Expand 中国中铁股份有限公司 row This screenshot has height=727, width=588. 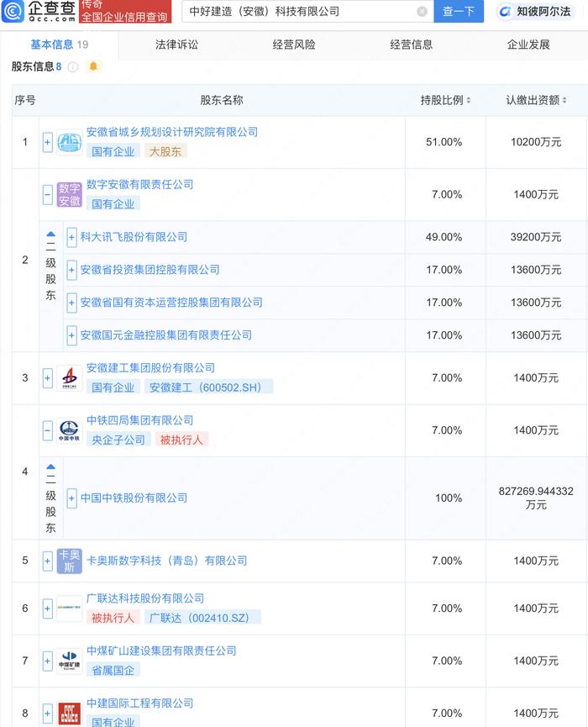pyautogui.click(x=71, y=498)
